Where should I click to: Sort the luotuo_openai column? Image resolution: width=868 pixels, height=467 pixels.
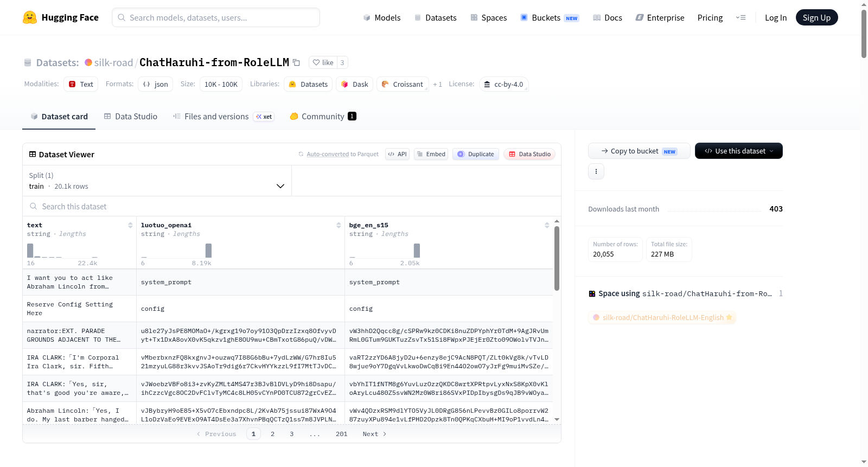point(339,225)
